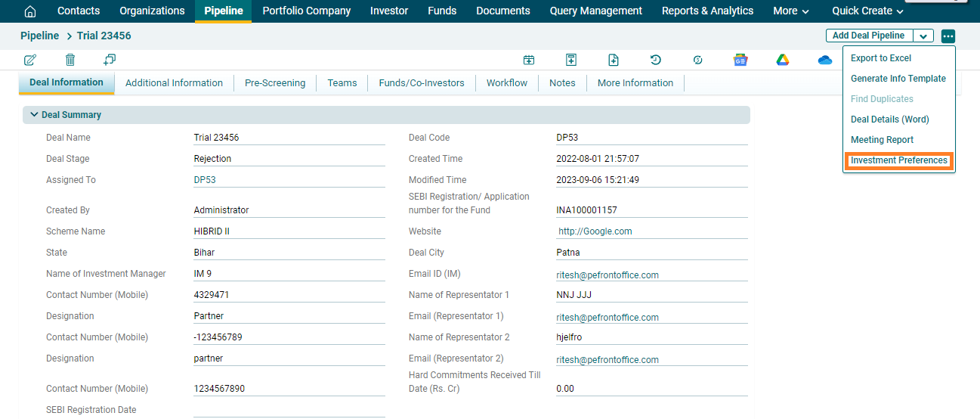Select Investment Preferences from the menu
The height and width of the screenshot is (419, 980).
pyautogui.click(x=898, y=160)
